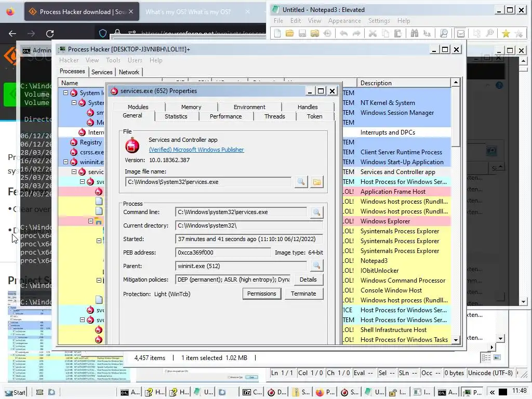Switch to the Memory tab
This screenshot has width=532, height=399.
[x=191, y=107]
